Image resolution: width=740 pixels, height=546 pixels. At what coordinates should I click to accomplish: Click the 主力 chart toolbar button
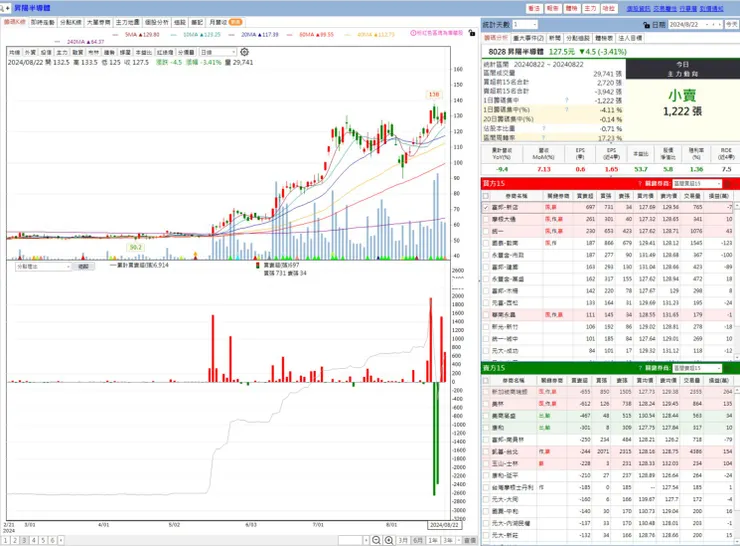(x=62, y=52)
